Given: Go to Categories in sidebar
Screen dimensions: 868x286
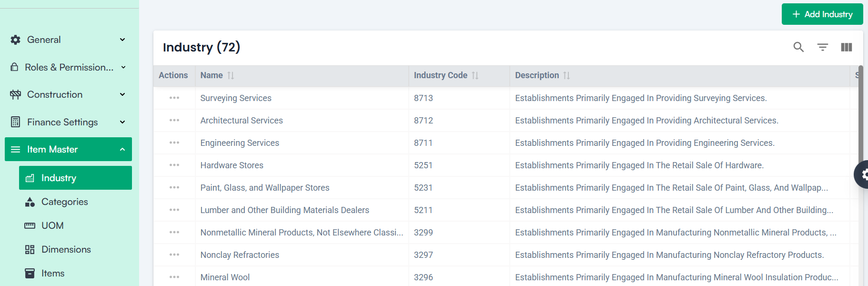Looking at the screenshot, I should pyautogui.click(x=64, y=202).
